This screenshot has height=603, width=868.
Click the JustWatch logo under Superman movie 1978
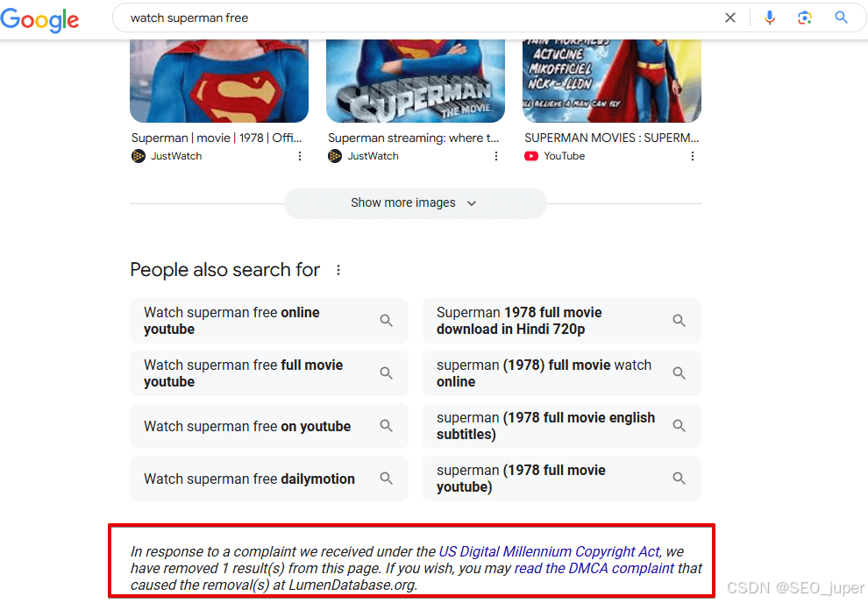(x=139, y=156)
